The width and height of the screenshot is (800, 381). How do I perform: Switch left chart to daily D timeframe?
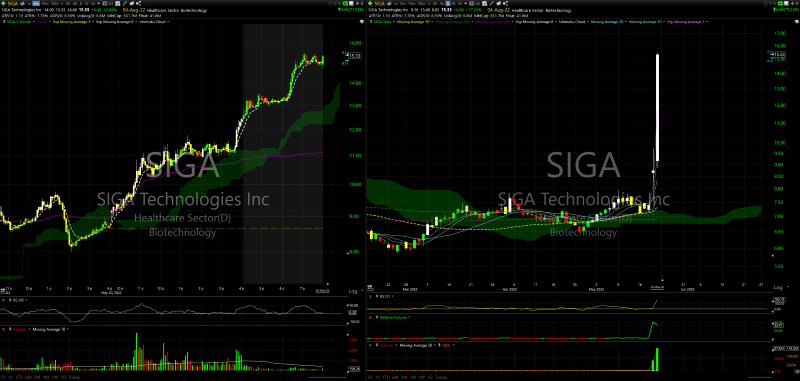(x=81, y=4)
